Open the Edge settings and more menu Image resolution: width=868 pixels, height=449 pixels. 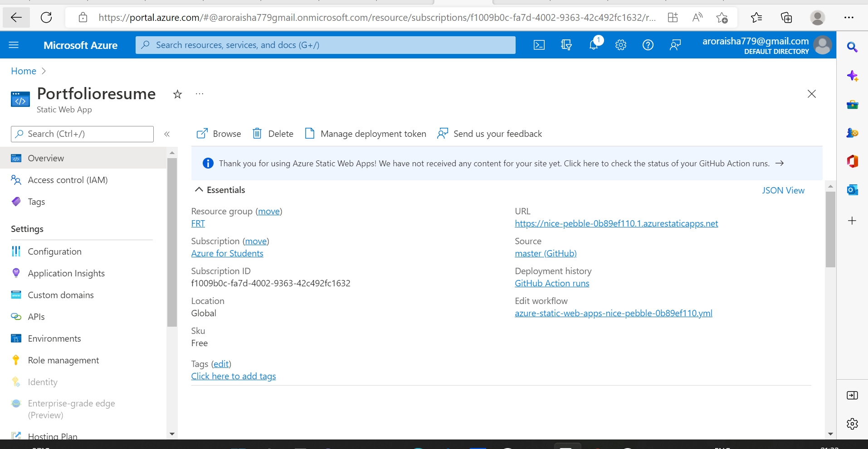pos(849,18)
